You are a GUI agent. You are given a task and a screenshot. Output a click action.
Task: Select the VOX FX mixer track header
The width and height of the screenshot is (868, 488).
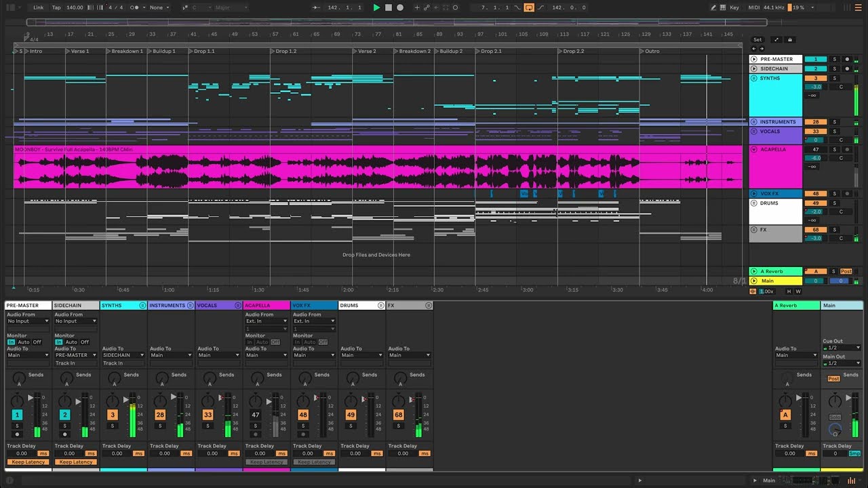pyautogui.click(x=314, y=306)
